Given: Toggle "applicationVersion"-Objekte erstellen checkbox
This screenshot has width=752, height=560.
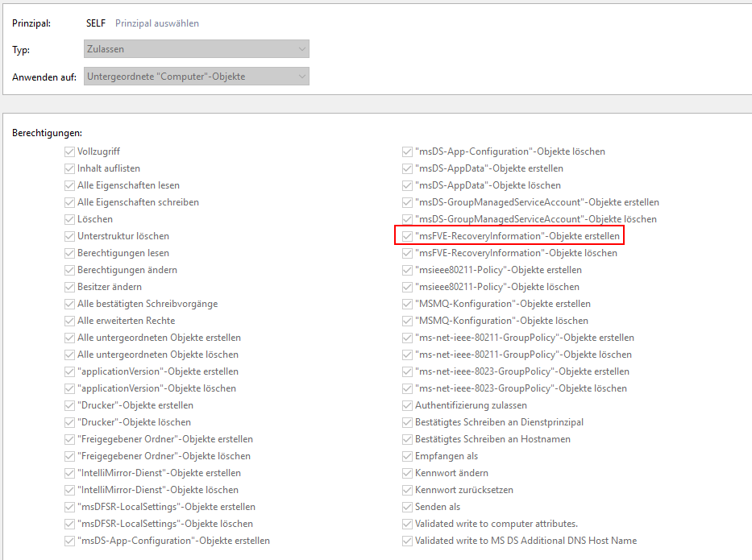Looking at the screenshot, I should pos(69,371).
